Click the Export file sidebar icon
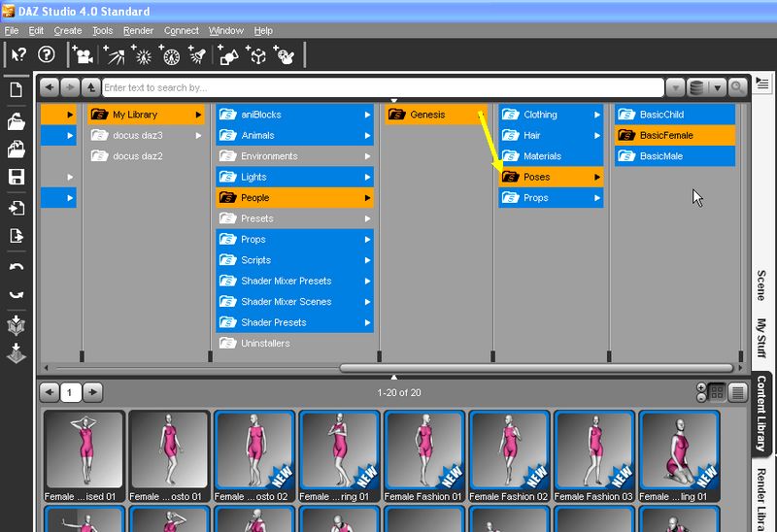The image size is (777, 532). (x=17, y=235)
